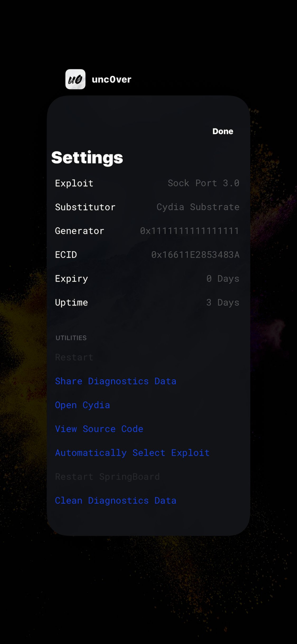The height and width of the screenshot is (644, 297).
Task: Tap the ECID value 0x16611E2853483A
Action: point(195,255)
